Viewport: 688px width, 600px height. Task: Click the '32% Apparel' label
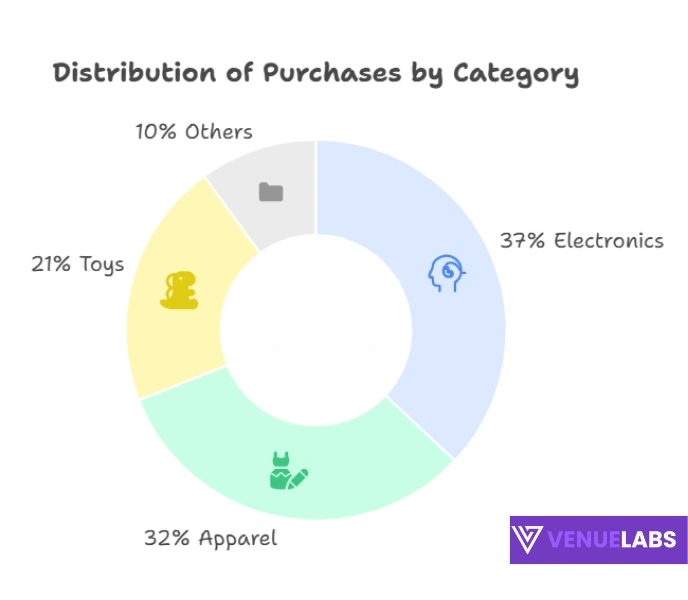(x=210, y=538)
